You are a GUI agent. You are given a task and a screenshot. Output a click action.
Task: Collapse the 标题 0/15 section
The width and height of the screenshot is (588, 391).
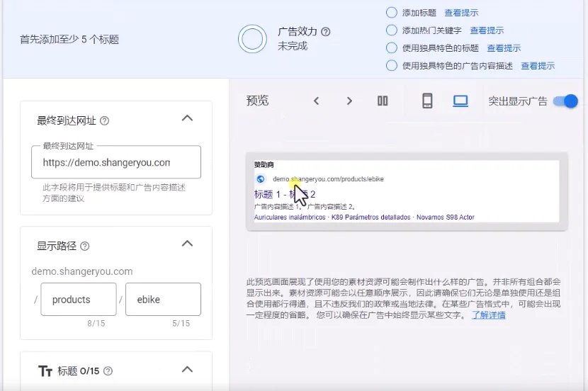(187, 370)
